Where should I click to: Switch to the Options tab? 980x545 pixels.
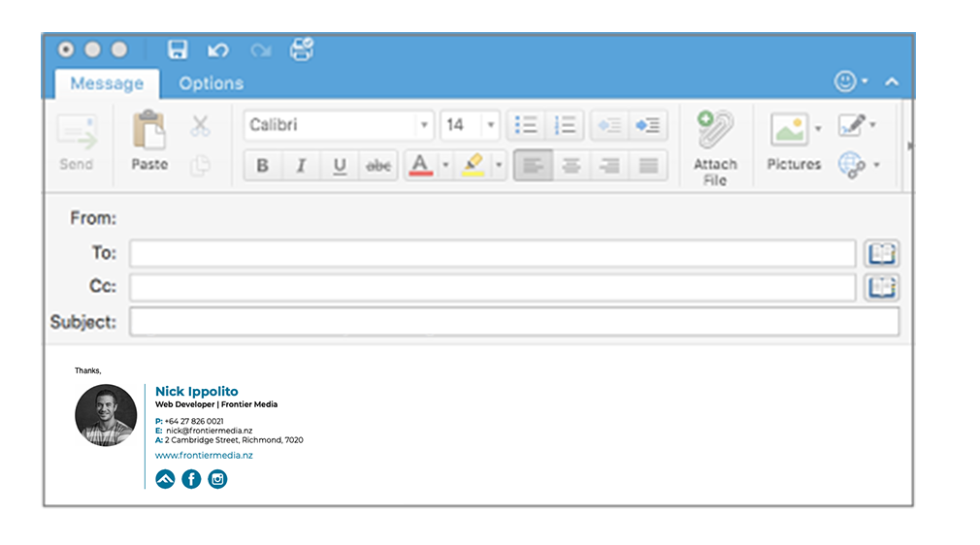[x=212, y=83]
